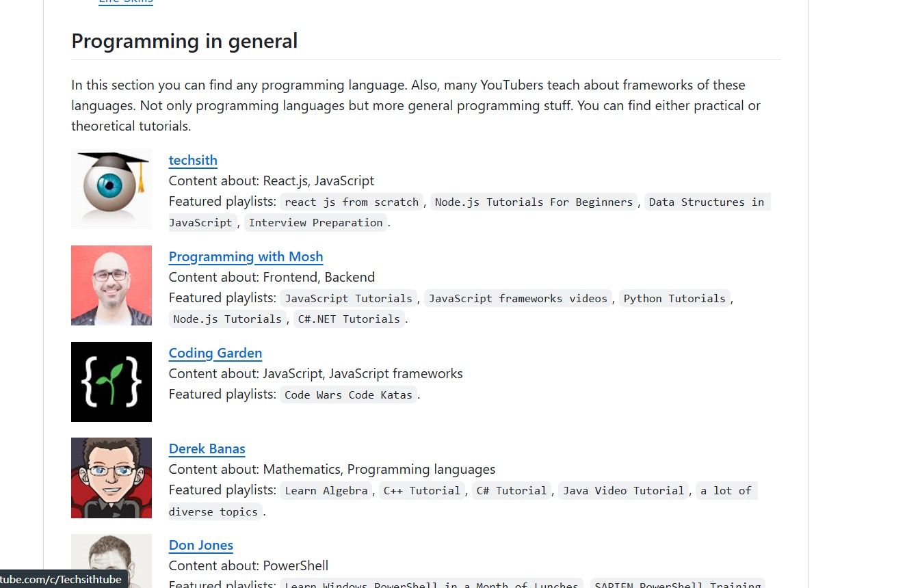Select the 'Python Tutorials' playlist tag
Viewport: 907px width, 588px height.
(x=674, y=298)
